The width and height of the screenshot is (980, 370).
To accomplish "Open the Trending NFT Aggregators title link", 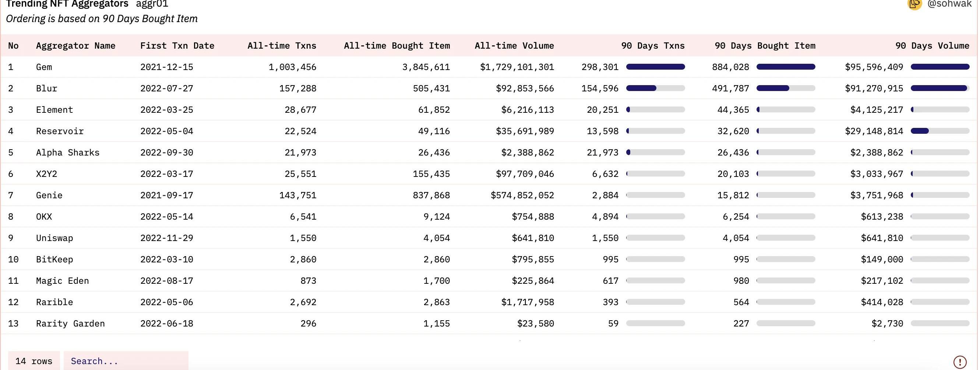I will (x=67, y=4).
